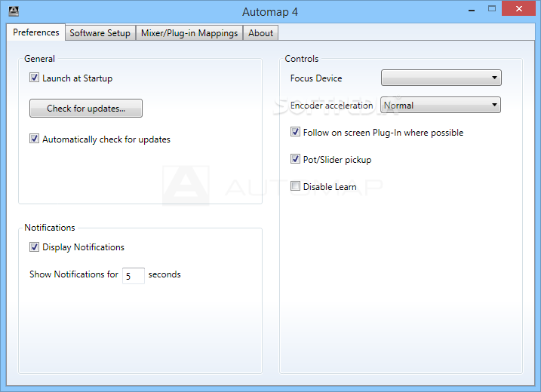
Task: Minimize the Automap 4 window
Action: click(x=472, y=10)
